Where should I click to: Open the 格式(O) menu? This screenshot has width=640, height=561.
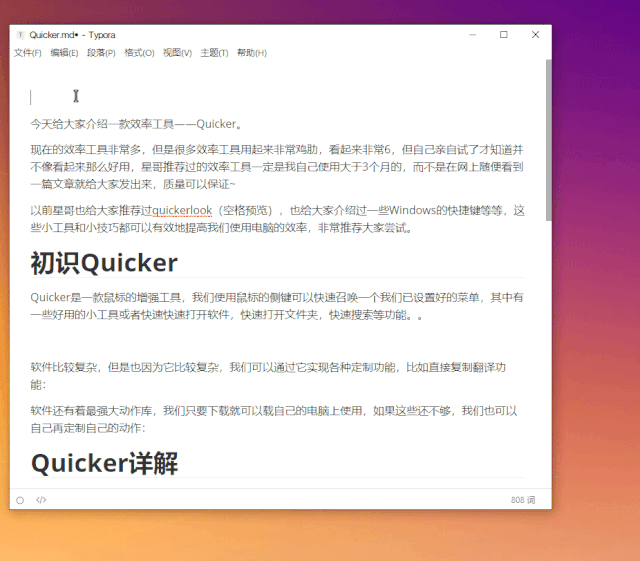tap(139, 53)
